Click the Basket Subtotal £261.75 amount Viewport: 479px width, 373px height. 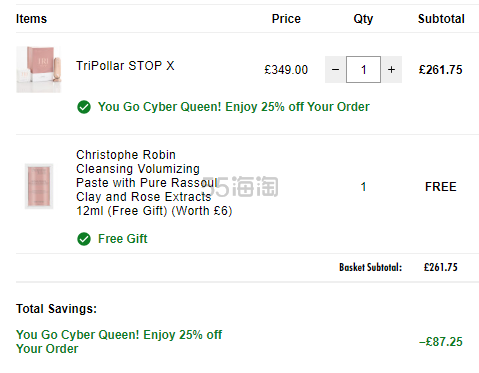point(441,267)
